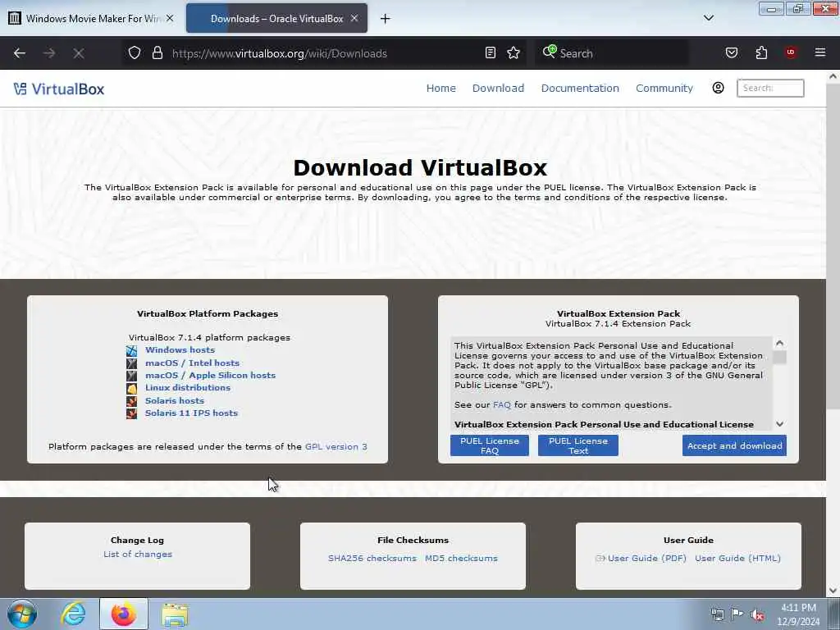Screen dimensions: 840x630
Task: Download the Windows hosts package
Action: (x=180, y=349)
